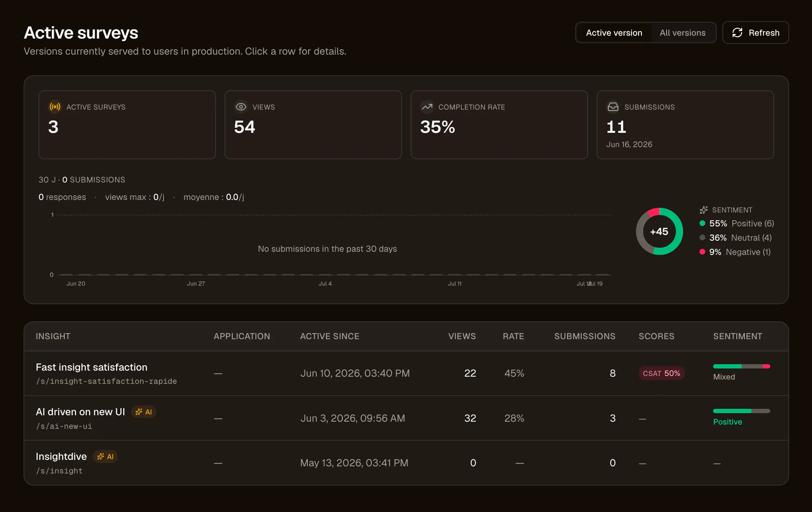Click the VIEWS column header
The image size is (812, 512).
(462, 336)
